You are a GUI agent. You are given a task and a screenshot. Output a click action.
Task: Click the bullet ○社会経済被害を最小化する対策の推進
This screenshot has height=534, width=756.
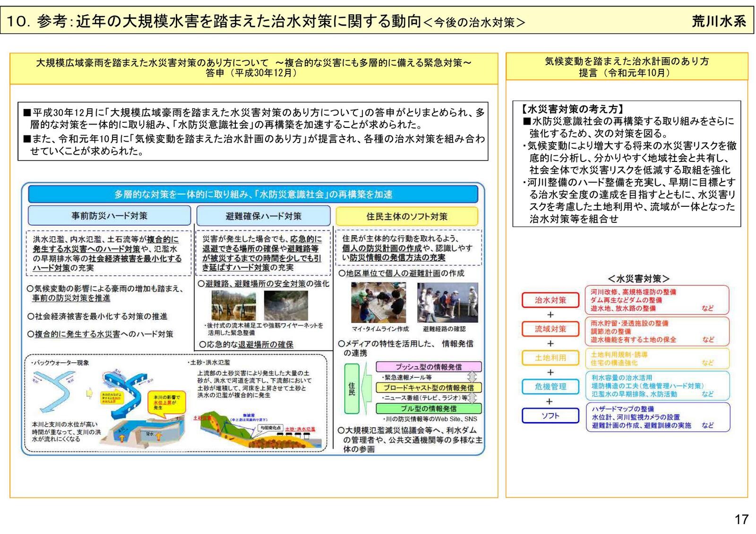[x=97, y=316]
